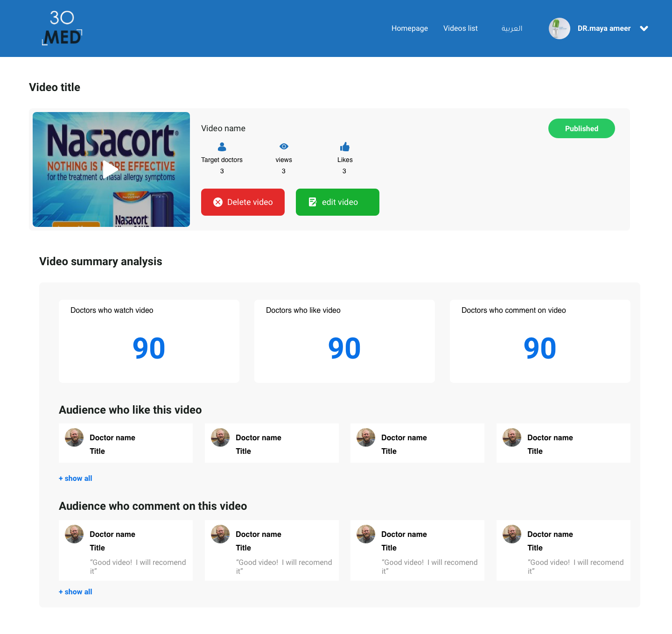Play the Nasacort video

pos(111,169)
